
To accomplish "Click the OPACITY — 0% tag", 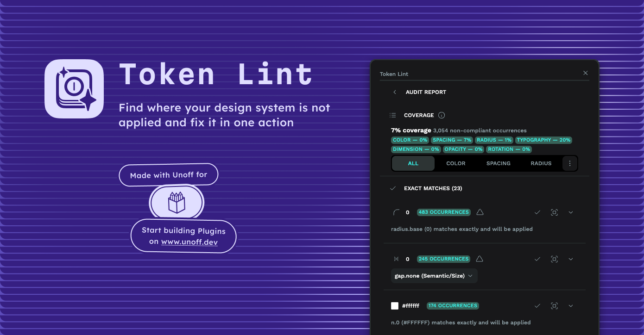I will 463,149.
